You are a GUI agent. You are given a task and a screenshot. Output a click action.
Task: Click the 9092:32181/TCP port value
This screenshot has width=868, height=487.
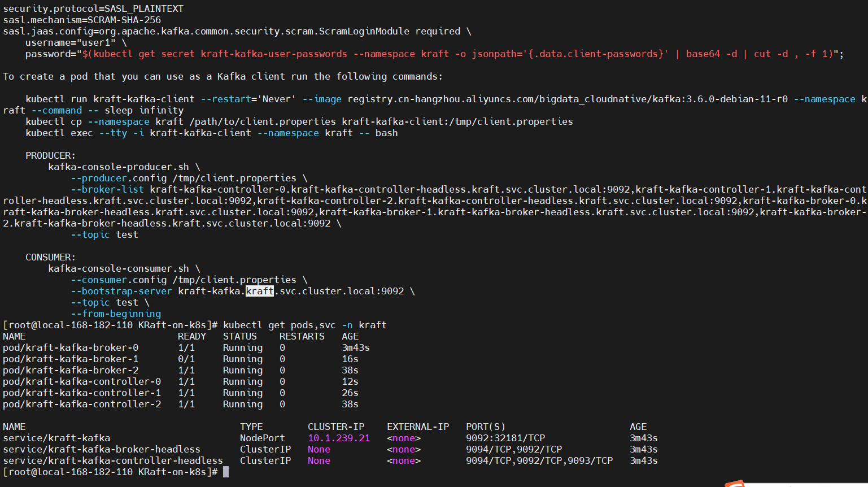505,438
